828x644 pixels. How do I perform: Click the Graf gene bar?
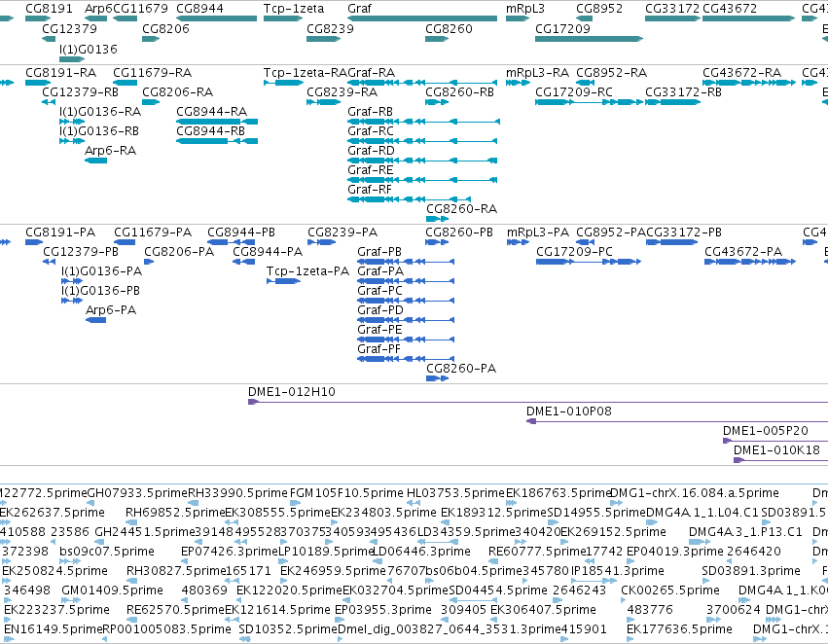click(422, 18)
